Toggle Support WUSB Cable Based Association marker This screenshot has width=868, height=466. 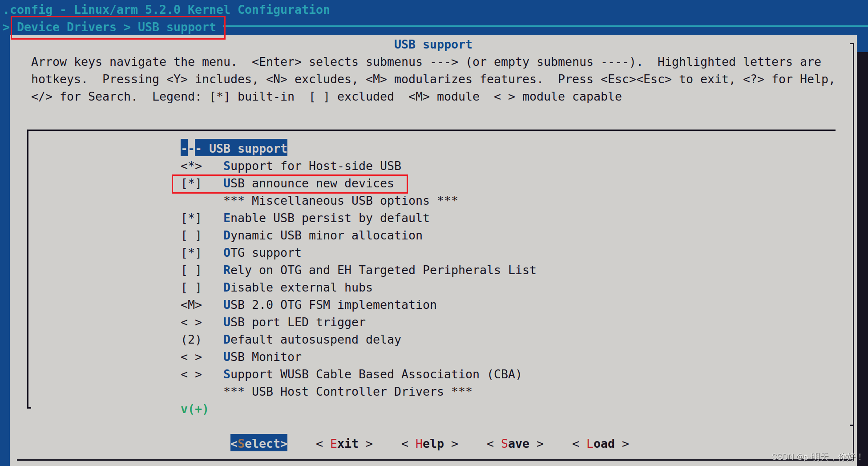tap(191, 374)
